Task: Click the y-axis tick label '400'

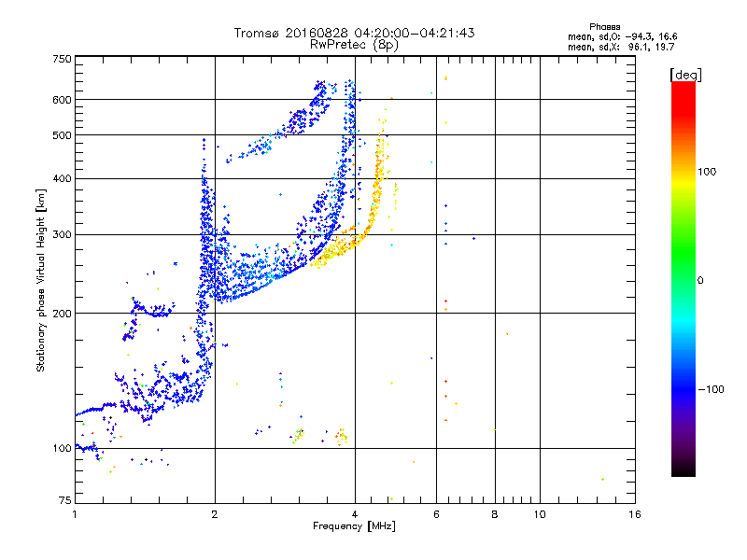Action: (62, 178)
